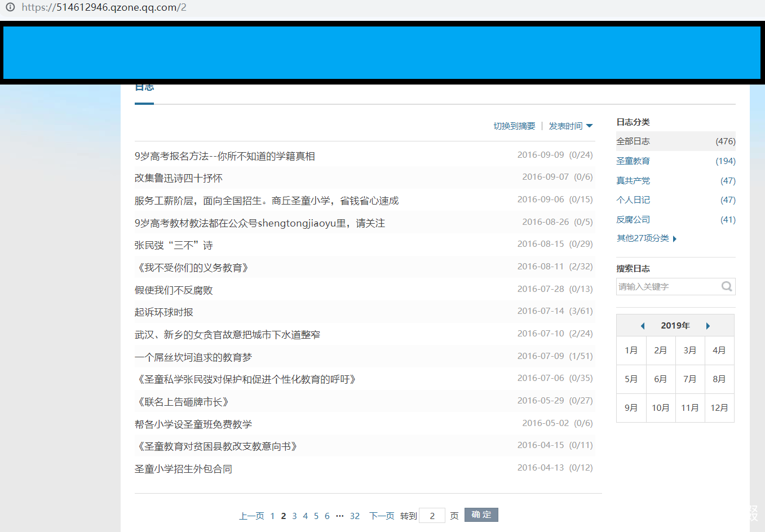The width and height of the screenshot is (765, 532).
Task: Click the 2019年 year label
Action: [x=675, y=326]
